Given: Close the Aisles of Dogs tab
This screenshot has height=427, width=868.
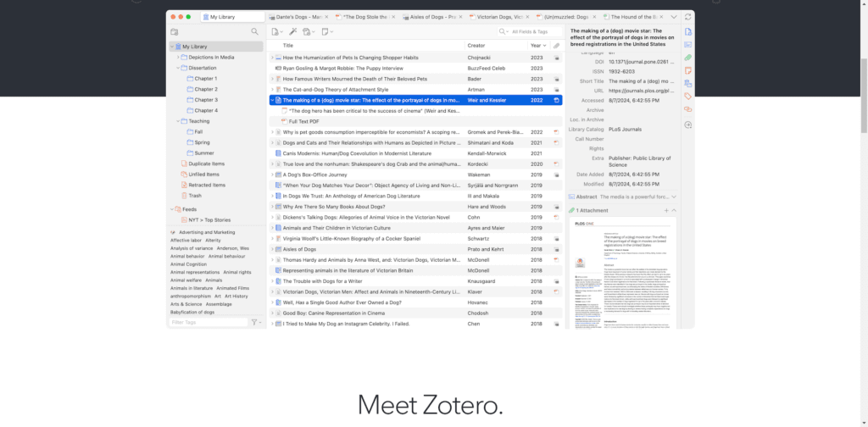Looking at the screenshot, I should tap(460, 17).
